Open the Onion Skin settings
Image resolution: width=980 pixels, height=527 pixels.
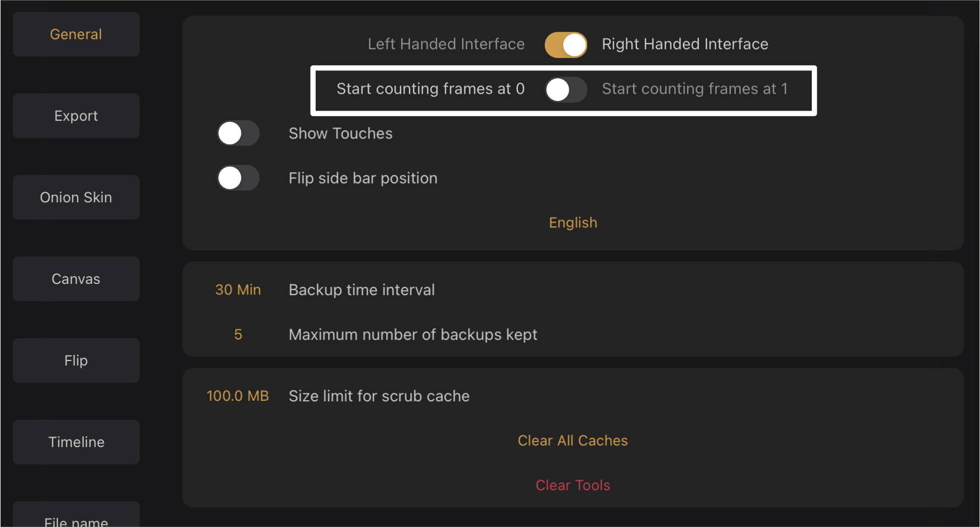tap(76, 197)
